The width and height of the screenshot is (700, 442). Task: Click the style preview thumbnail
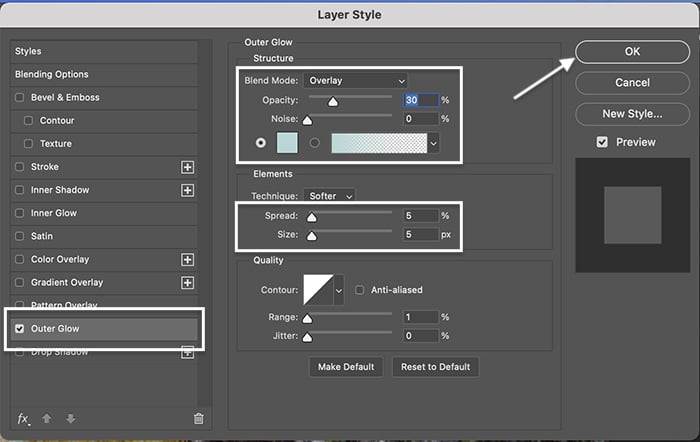633,215
